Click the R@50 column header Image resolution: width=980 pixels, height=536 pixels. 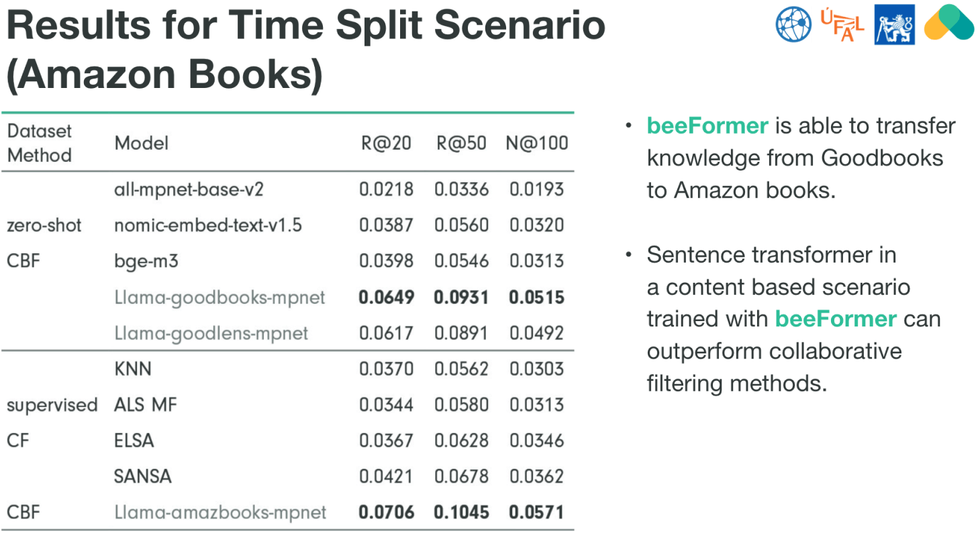coord(460,143)
